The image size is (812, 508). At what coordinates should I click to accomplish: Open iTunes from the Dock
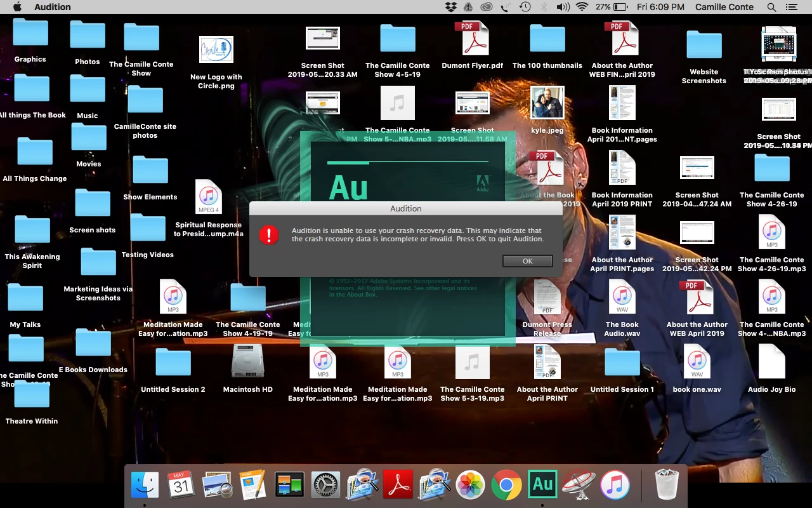click(615, 486)
